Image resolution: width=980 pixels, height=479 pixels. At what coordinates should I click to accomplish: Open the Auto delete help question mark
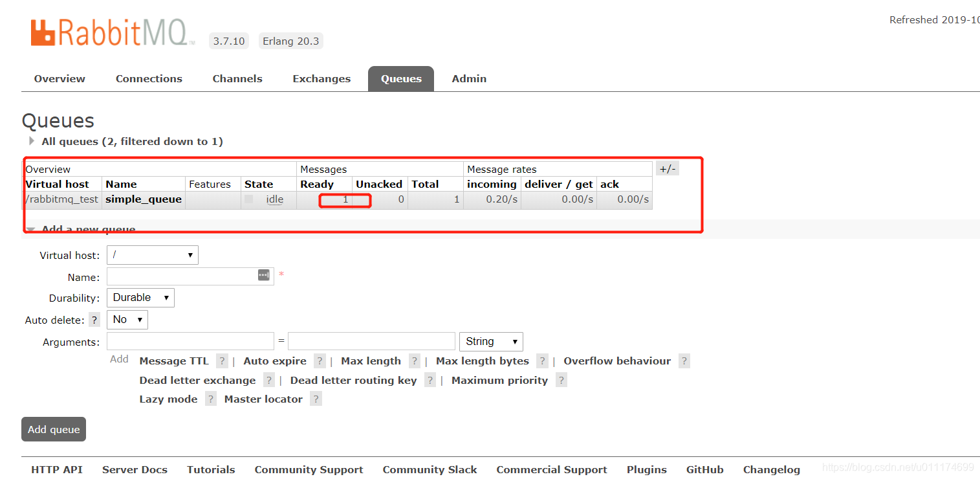94,320
